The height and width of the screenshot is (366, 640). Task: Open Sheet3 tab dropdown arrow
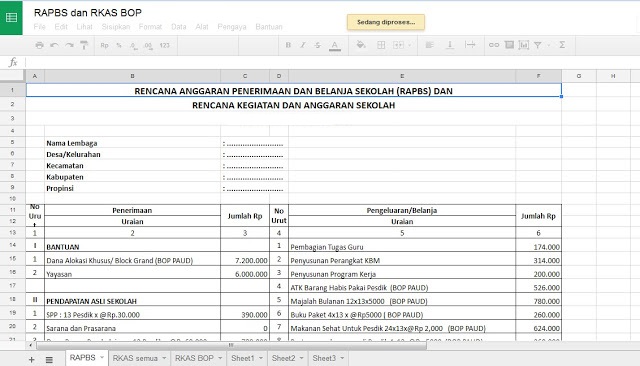tap(342, 358)
